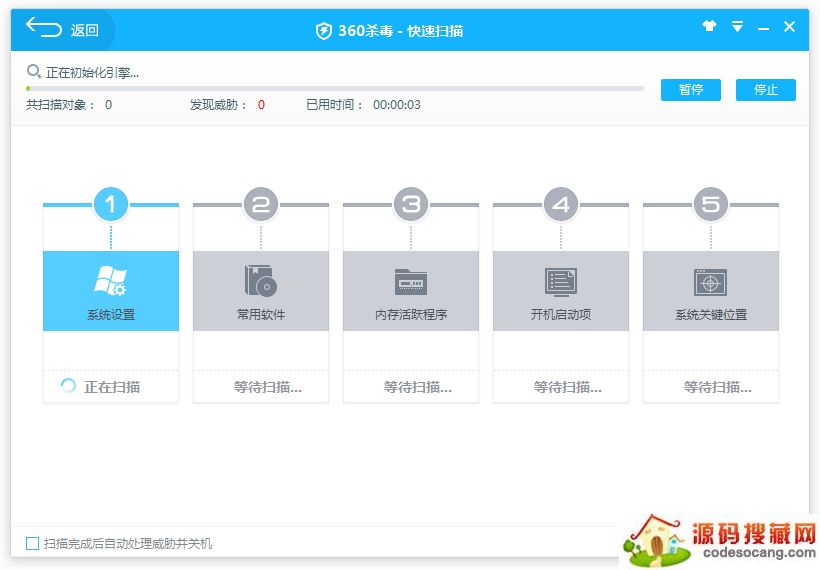This screenshot has width=820, height=570.
Task: Click the 返回 back label
Action: click(85, 31)
